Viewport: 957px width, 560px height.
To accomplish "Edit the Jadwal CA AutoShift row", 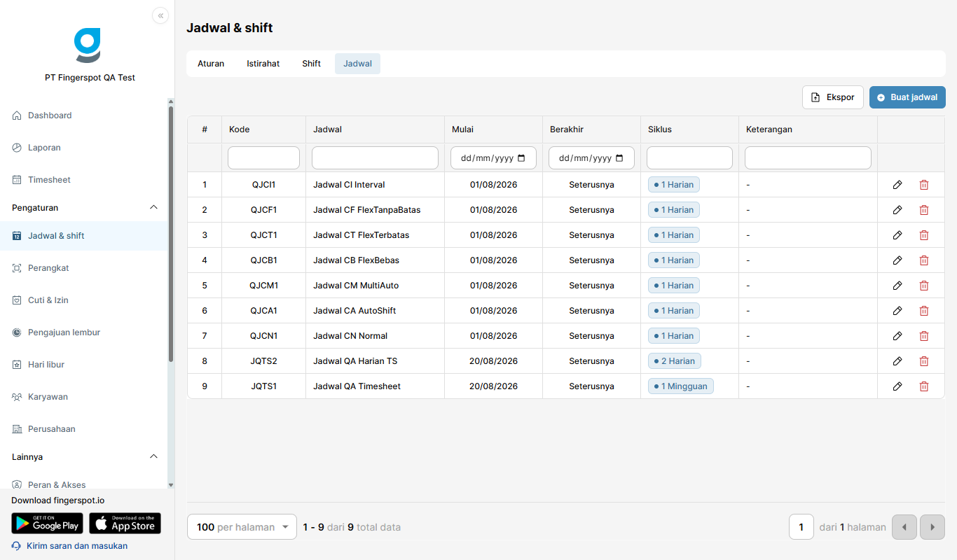I will click(x=897, y=311).
